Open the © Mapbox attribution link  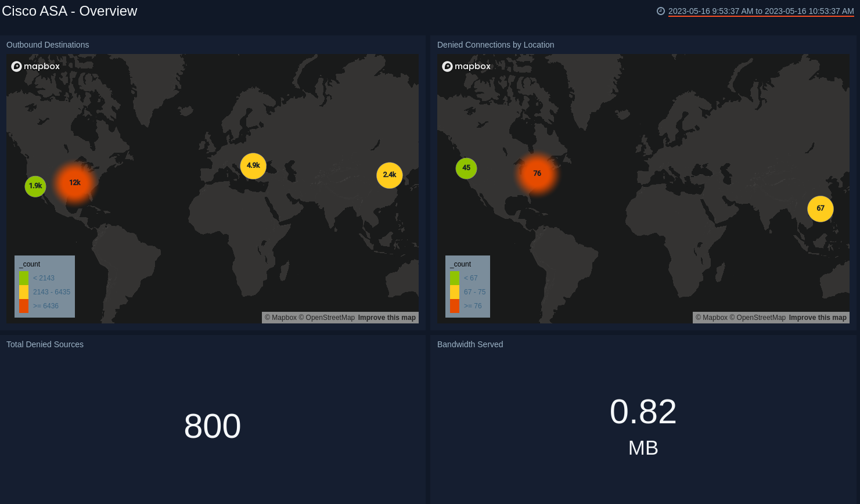point(280,318)
